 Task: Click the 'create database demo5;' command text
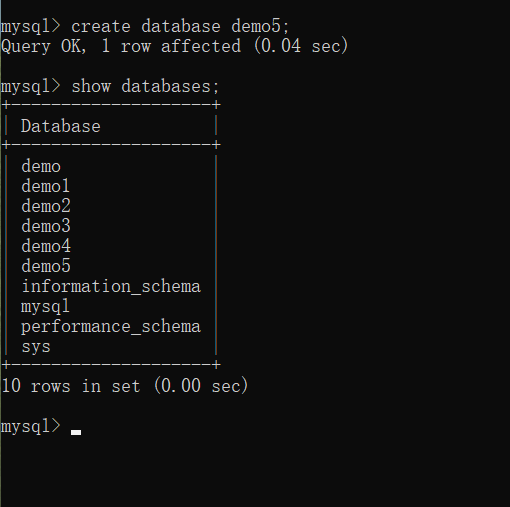coord(180,26)
